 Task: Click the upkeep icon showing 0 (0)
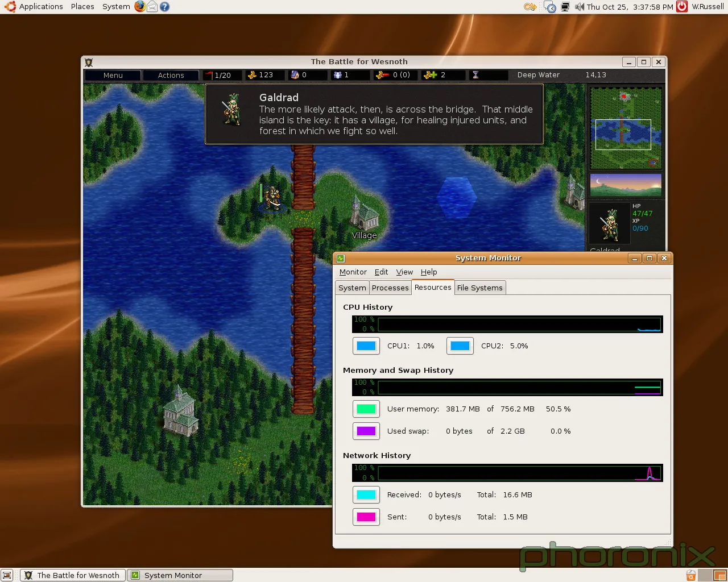click(383, 75)
